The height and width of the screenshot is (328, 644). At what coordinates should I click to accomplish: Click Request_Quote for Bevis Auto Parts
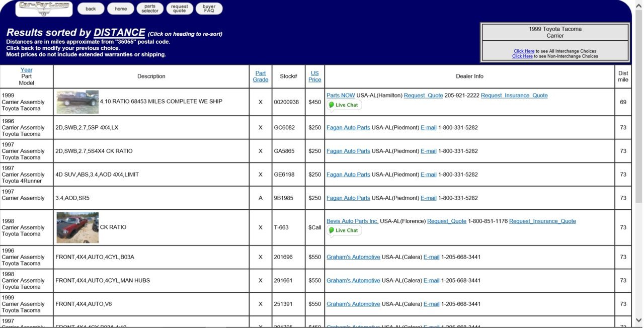(x=447, y=221)
